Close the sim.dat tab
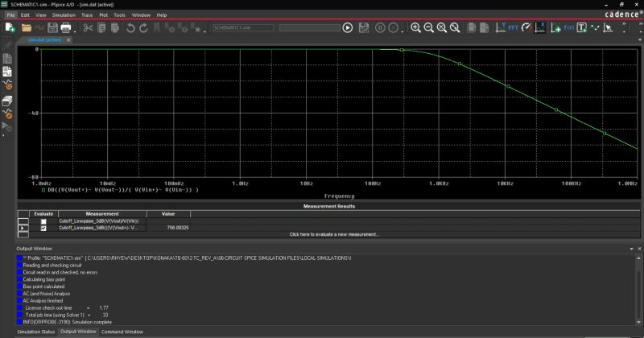 click(x=68, y=40)
